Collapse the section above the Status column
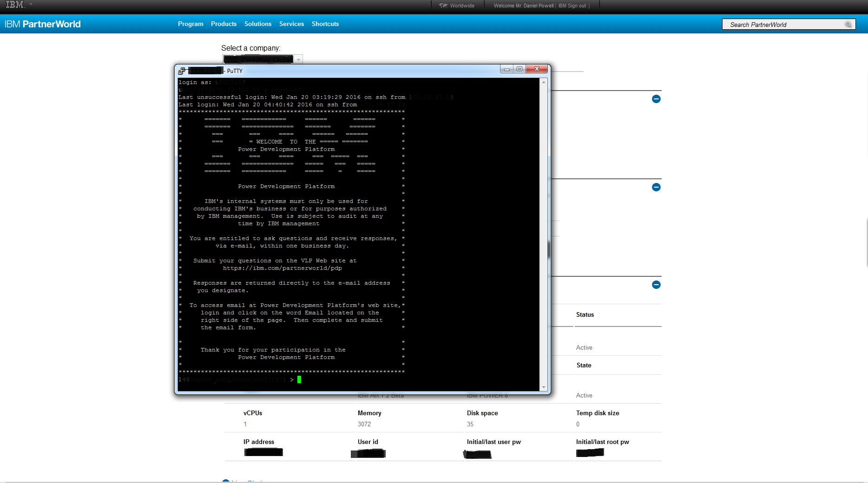This screenshot has height=483, width=868. (x=656, y=285)
